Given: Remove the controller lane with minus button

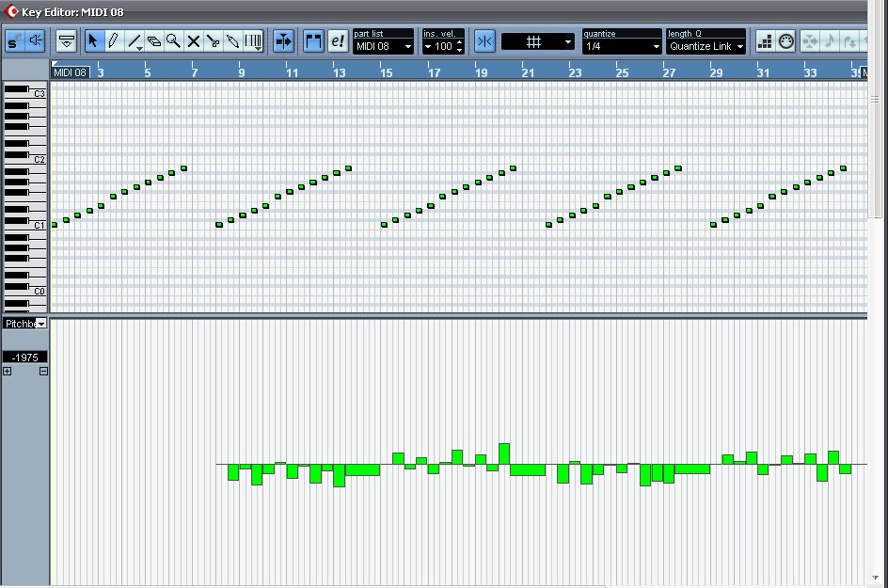Looking at the screenshot, I should point(43,372).
